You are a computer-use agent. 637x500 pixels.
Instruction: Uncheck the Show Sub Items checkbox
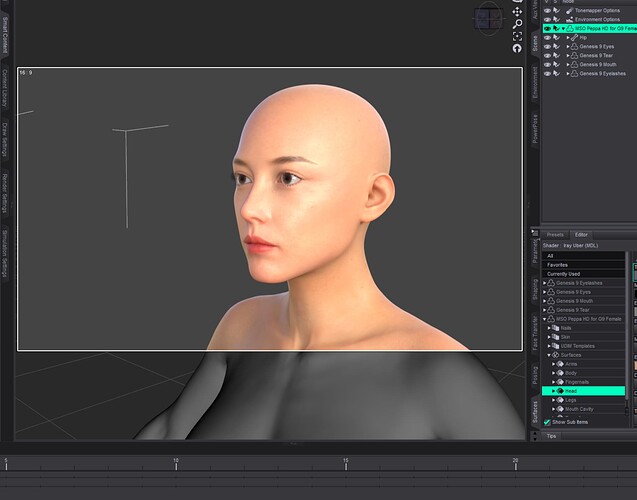click(547, 422)
